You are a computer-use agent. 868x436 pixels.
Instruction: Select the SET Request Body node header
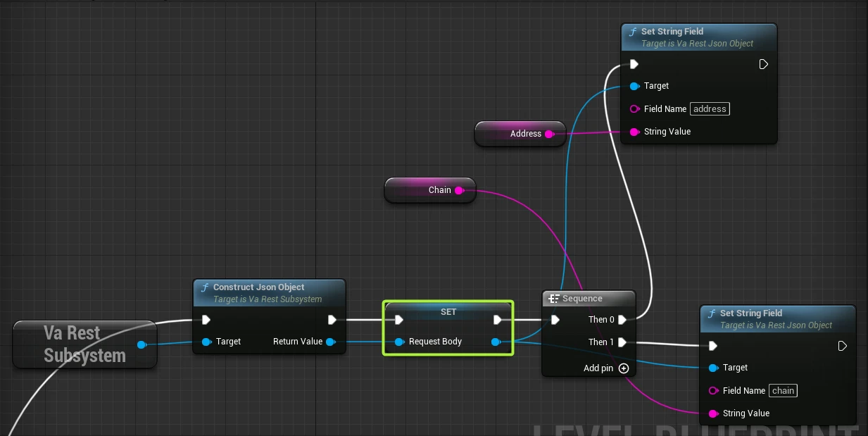(x=448, y=311)
